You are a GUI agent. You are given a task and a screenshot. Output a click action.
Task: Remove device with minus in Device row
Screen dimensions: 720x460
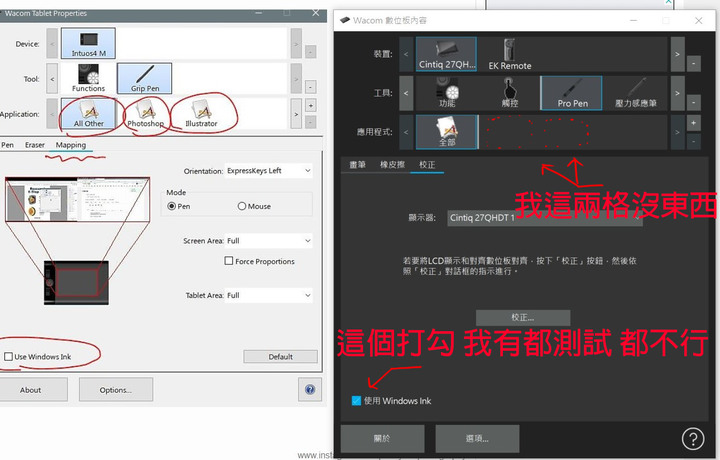(x=311, y=51)
